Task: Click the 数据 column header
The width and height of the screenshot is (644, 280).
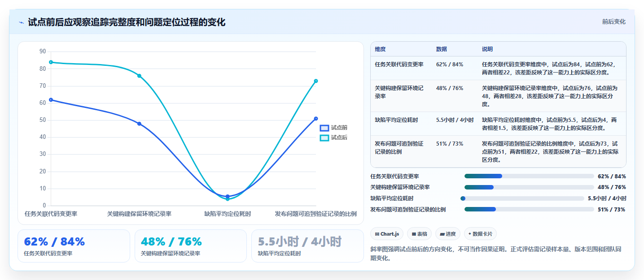Action: pos(441,49)
